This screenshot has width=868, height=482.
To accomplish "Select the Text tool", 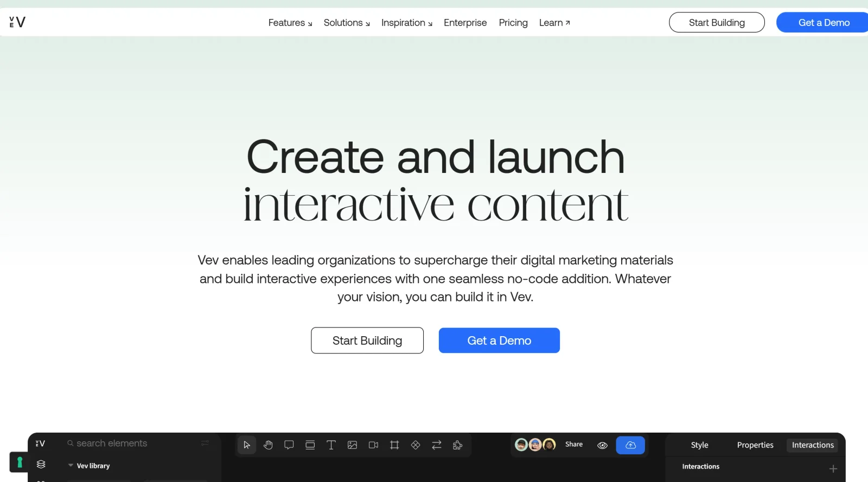I will (x=331, y=445).
